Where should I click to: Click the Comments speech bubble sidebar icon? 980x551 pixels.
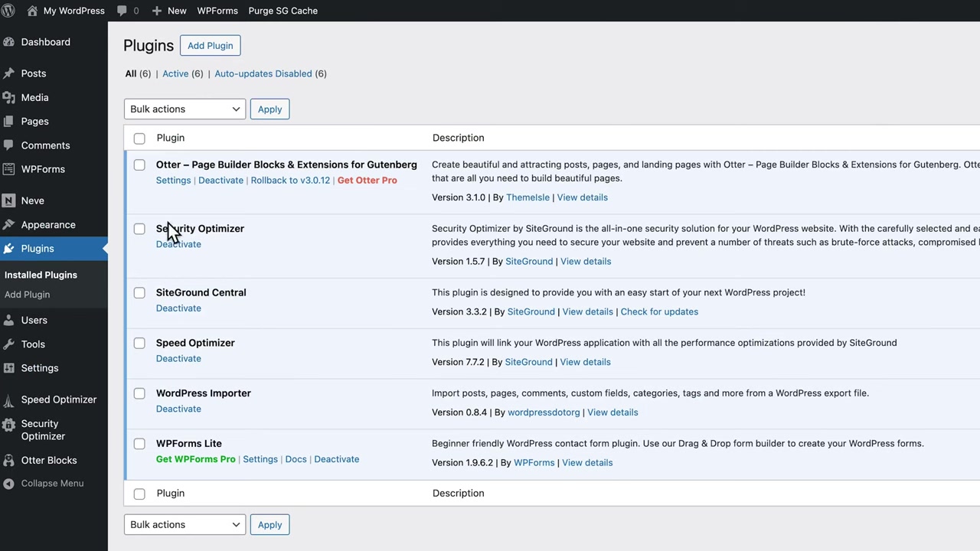pyautogui.click(x=8, y=145)
